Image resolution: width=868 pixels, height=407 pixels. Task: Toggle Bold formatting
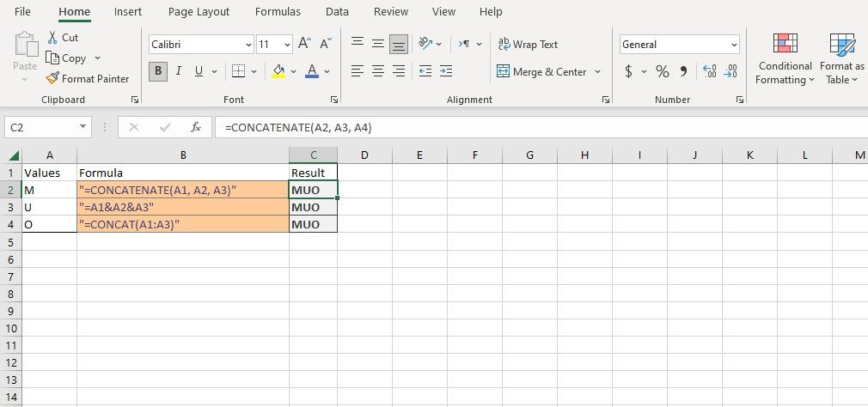[x=157, y=71]
